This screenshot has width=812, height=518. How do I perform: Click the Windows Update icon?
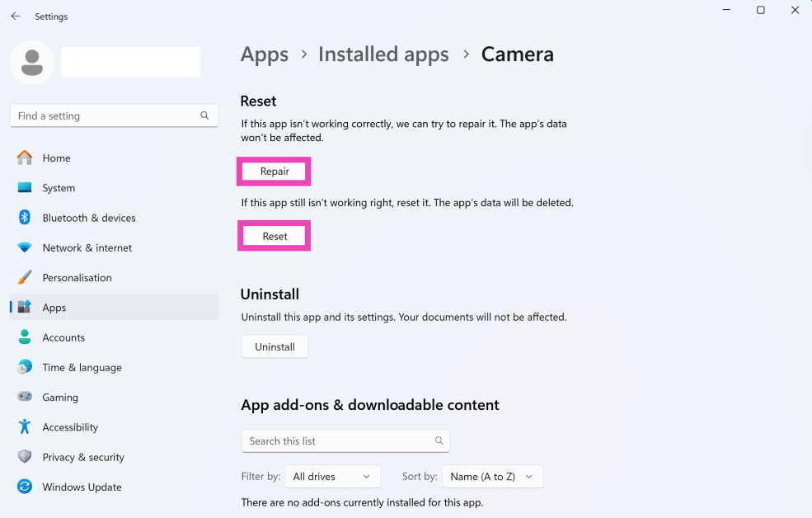25,487
